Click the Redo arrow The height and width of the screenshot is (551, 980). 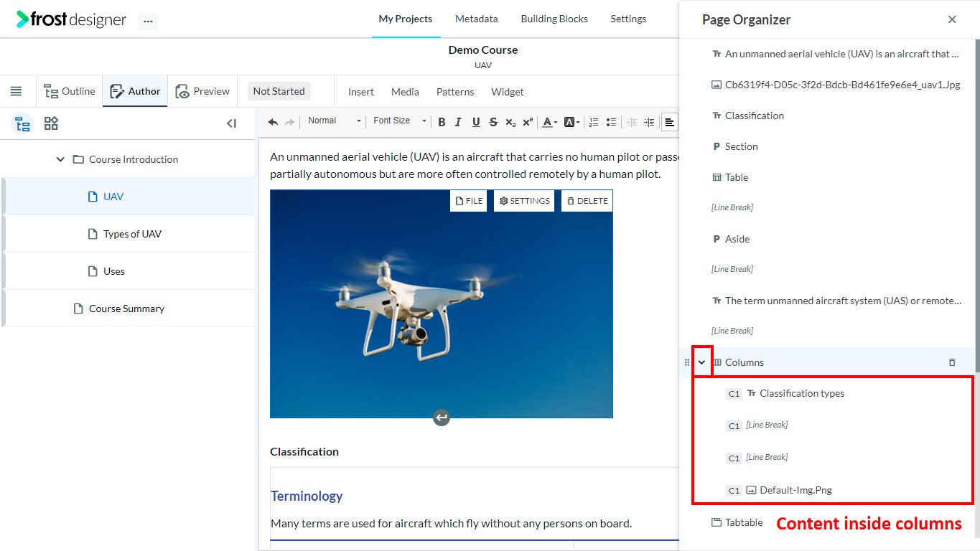click(x=290, y=122)
